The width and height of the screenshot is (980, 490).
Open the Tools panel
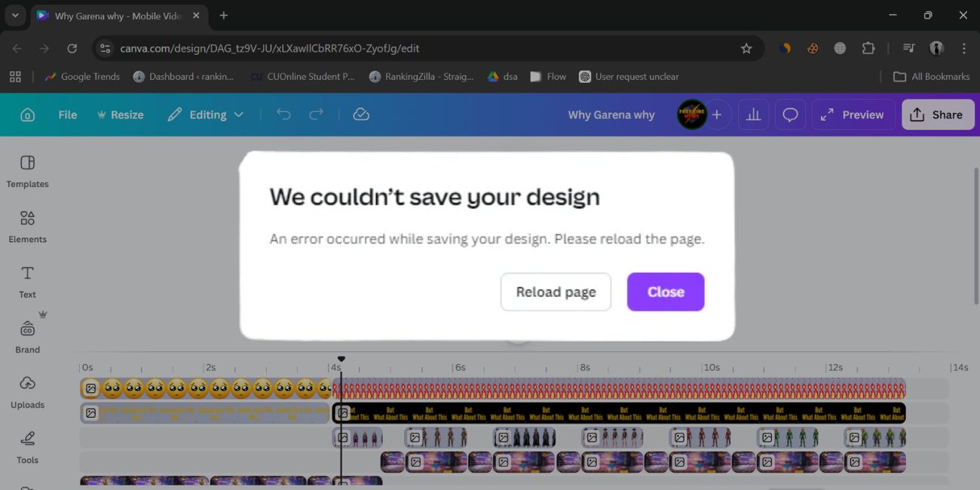(x=27, y=445)
